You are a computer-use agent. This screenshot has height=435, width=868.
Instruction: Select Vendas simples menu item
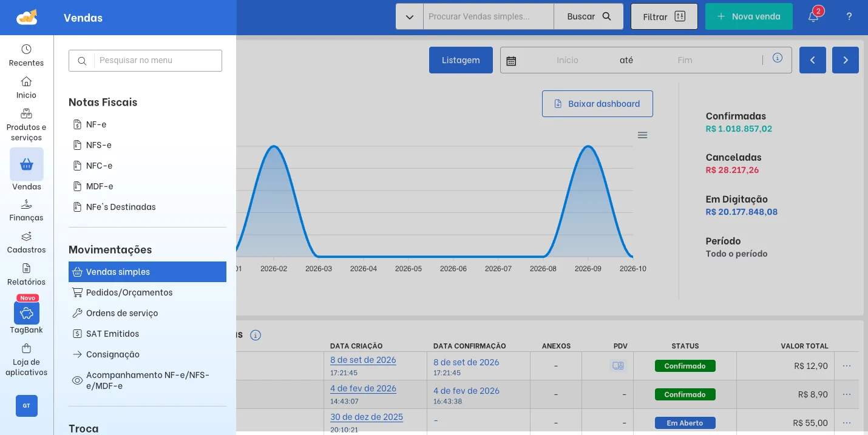click(x=147, y=272)
